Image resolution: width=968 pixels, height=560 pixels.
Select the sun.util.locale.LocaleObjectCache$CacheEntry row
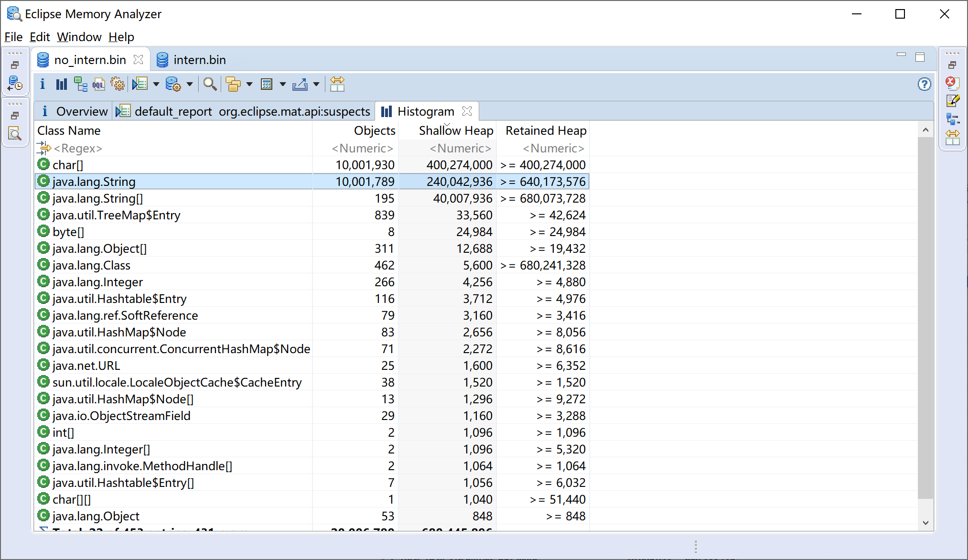click(x=312, y=382)
